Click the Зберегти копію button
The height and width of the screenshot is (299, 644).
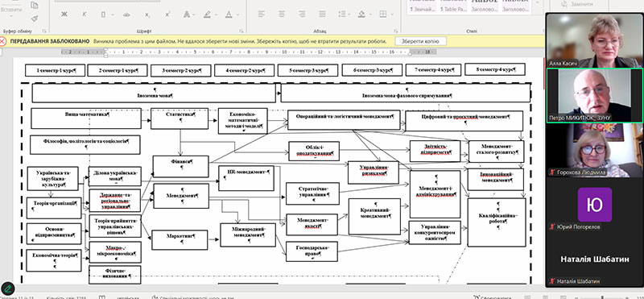420,41
